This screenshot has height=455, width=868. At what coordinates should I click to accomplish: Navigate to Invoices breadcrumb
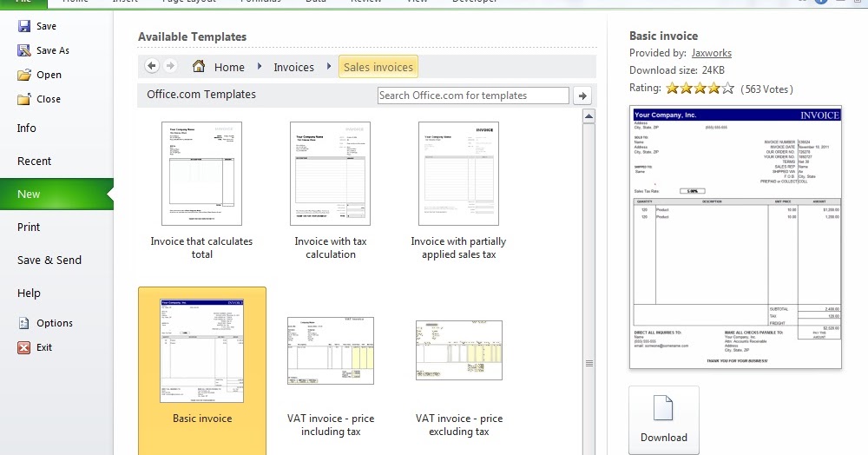(293, 67)
